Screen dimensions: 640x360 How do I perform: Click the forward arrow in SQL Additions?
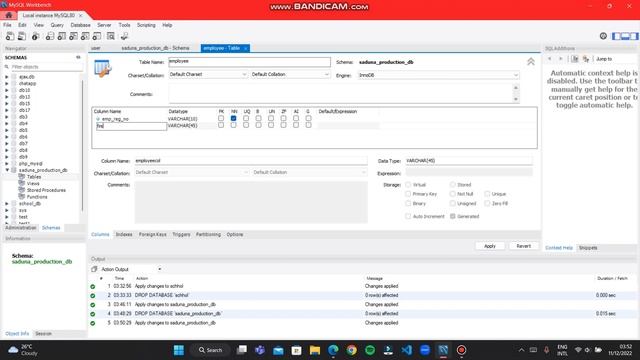pyautogui.click(x=560, y=59)
